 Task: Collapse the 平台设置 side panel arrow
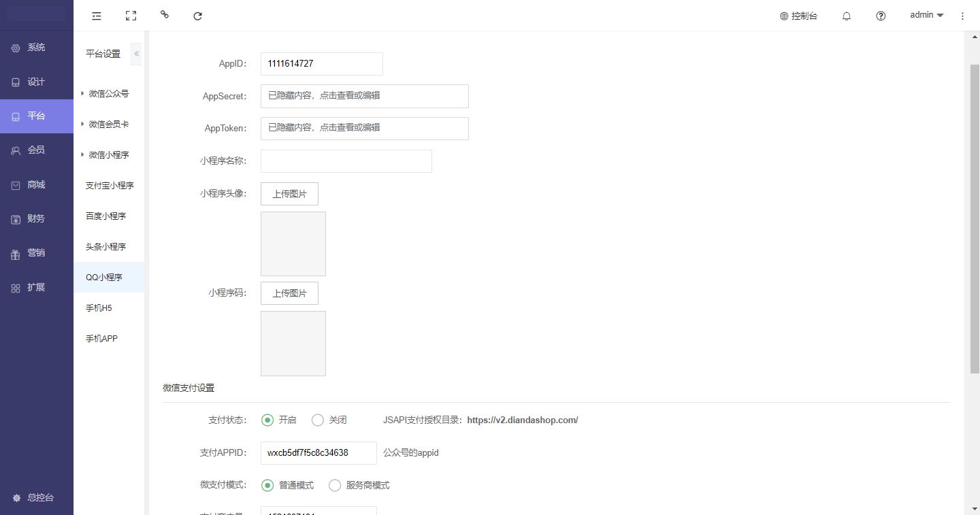click(x=136, y=54)
